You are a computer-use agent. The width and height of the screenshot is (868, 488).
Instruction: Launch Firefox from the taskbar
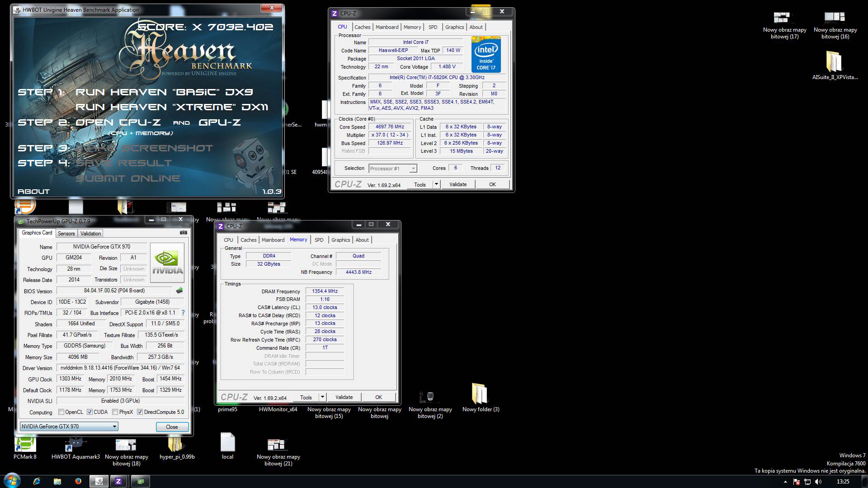pos(78,481)
